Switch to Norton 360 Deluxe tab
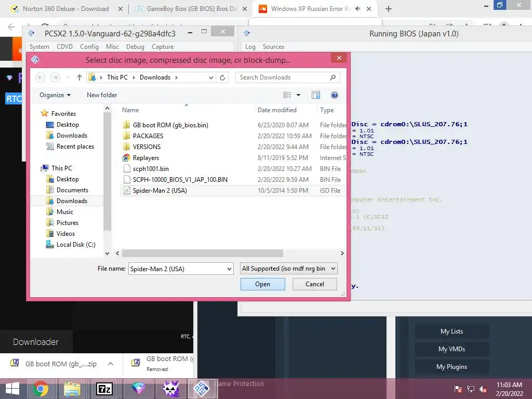Image resolution: width=532 pixels, height=399 pixels. coord(66,9)
